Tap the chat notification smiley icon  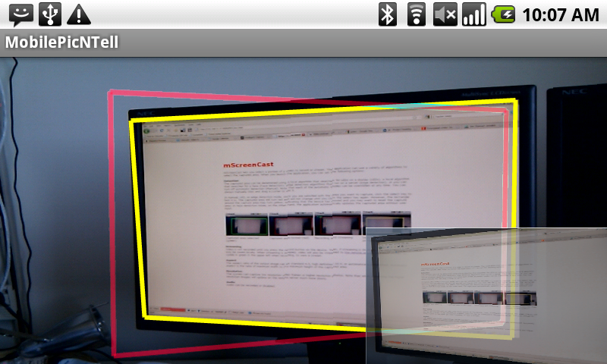tap(21, 14)
